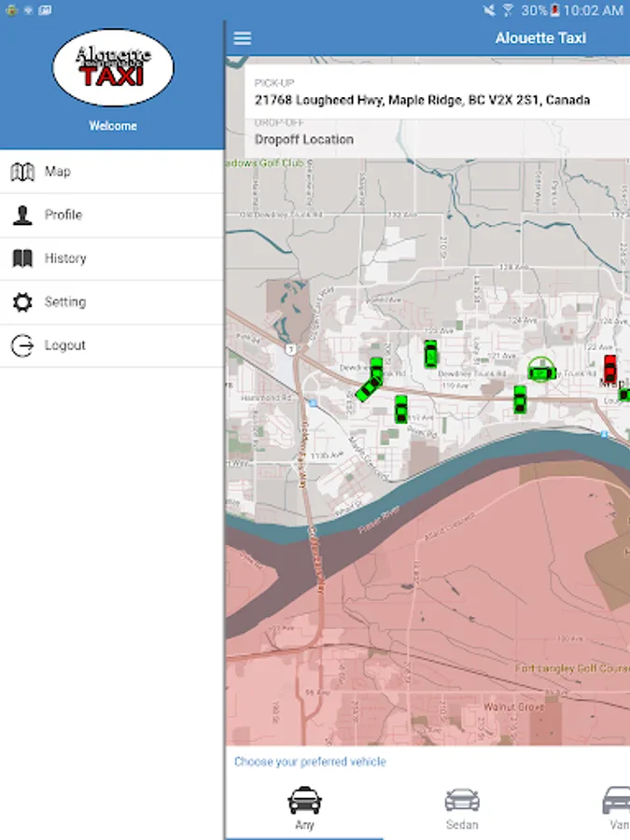This screenshot has width=630, height=840.
Task: Click the Logout text label
Action: pyautogui.click(x=65, y=345)
